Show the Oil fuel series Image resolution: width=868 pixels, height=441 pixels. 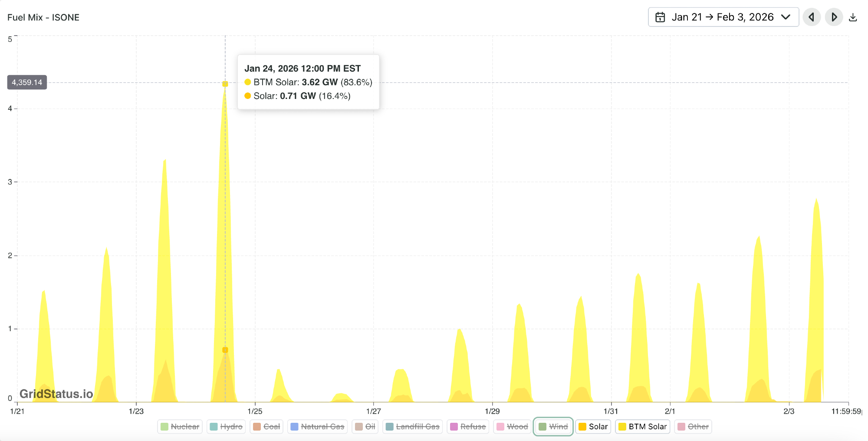(365, 427)
